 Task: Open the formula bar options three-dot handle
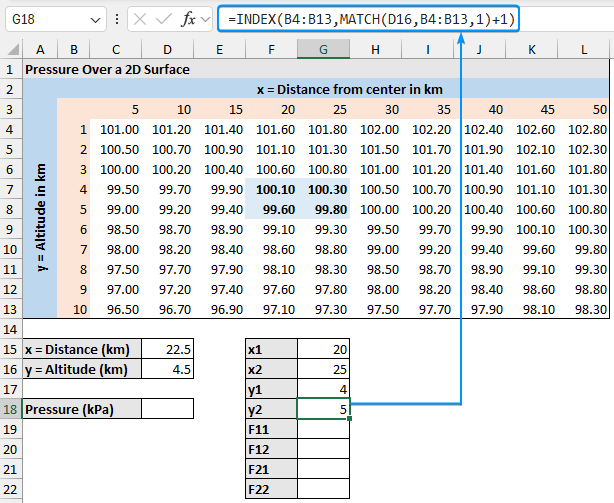pos(117,19)
